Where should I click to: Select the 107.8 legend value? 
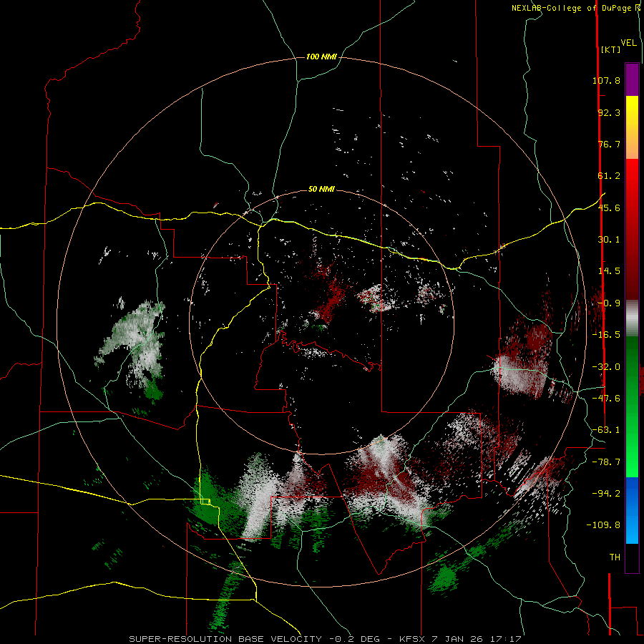(x=606, y=80)
